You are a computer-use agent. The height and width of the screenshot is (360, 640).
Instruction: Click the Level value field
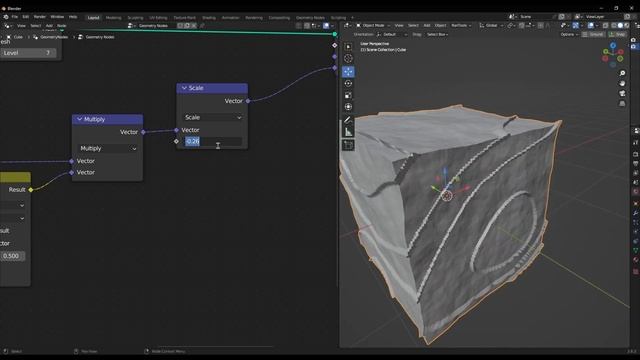point(28,53)
